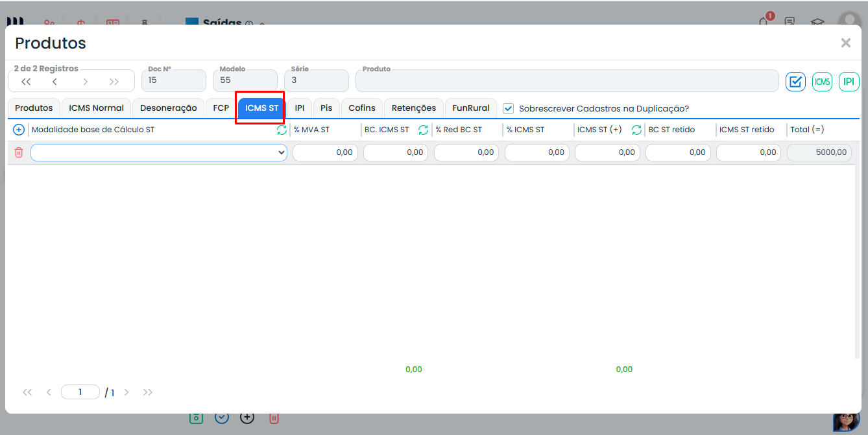Open notifications bell in background header

click(764, 21)
